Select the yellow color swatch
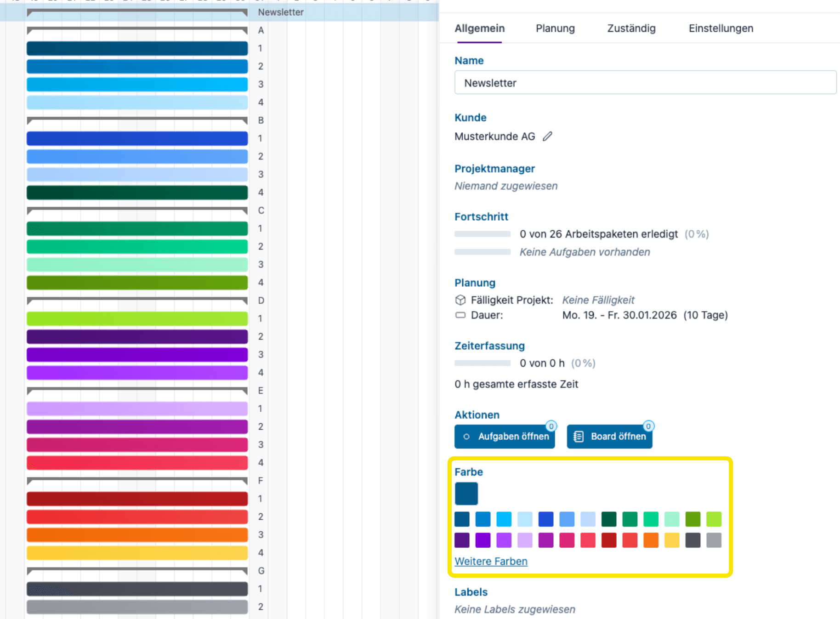The image size is (840, 619). 672,540
